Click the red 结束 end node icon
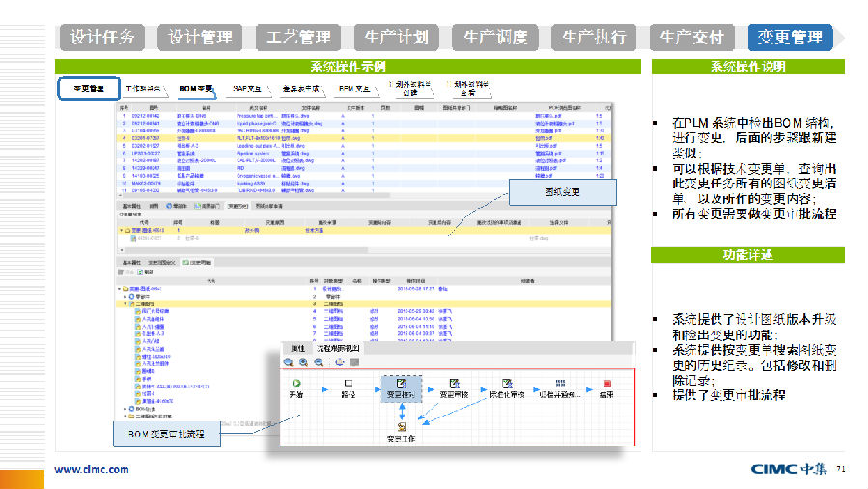868x489 pixels. click(x=607, y=383)
